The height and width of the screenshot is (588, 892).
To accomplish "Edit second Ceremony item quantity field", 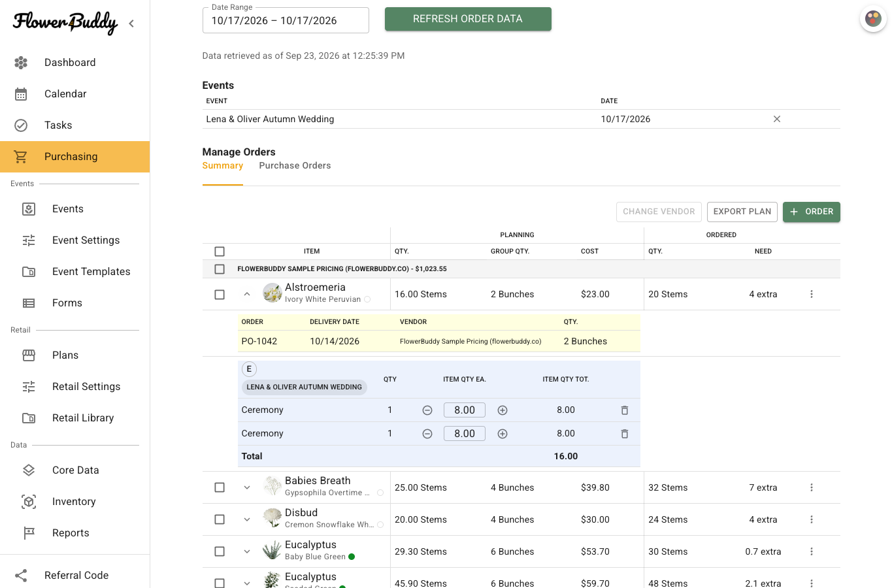I will (x=465, y=434).
